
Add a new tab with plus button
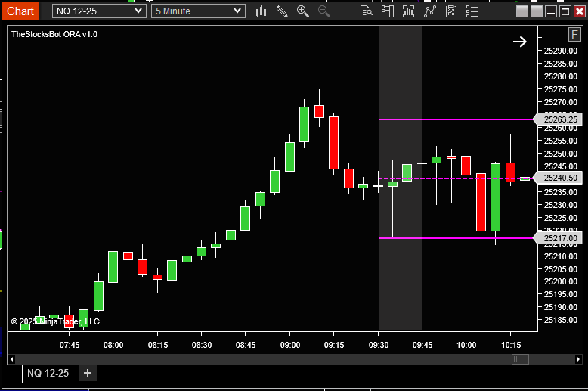point(88,373)
